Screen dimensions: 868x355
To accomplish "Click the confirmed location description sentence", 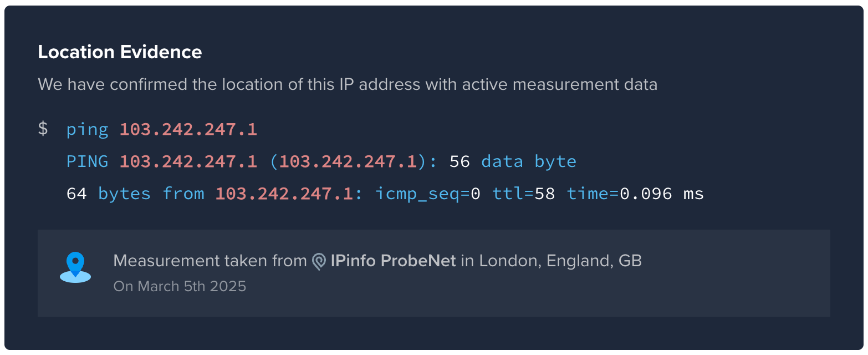I will (348, 84).
